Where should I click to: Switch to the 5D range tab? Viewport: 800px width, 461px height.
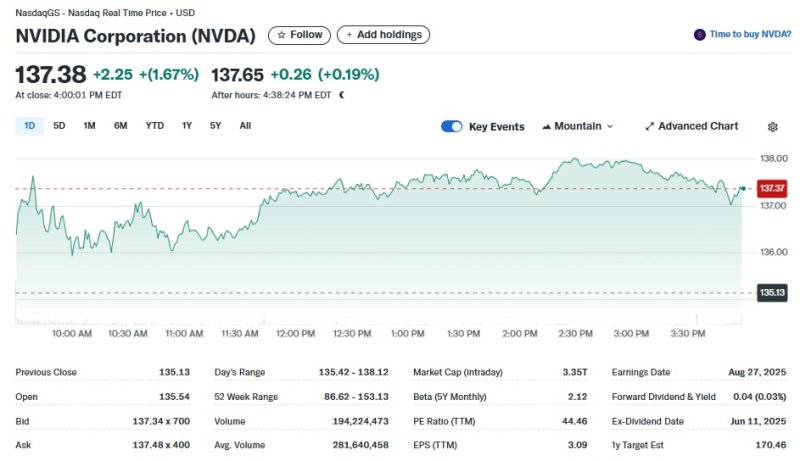(59, 126)
